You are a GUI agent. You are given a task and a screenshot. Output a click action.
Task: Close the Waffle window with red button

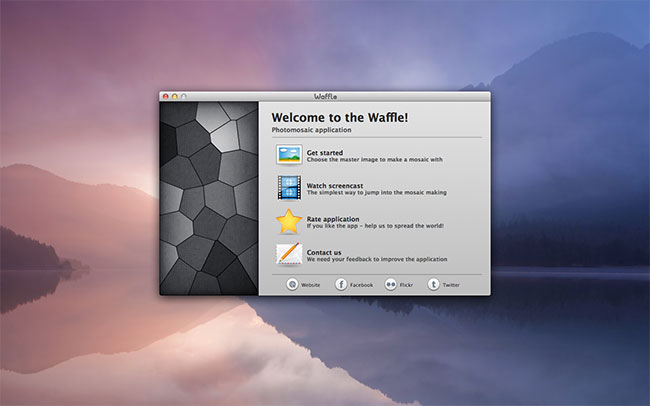(166, 96)
